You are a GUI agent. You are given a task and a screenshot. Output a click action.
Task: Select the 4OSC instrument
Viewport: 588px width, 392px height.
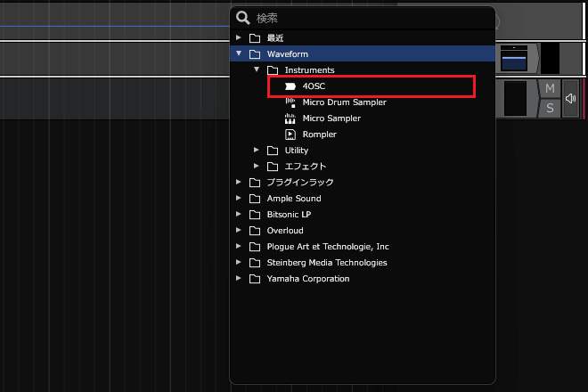click(x=313, y=86)
